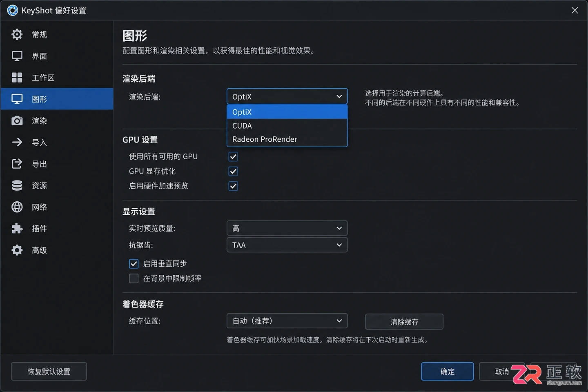Viewport: 588px width, 392px height.
Task: Open the 缓存位置 dropdown
Action: coord(287,321)
